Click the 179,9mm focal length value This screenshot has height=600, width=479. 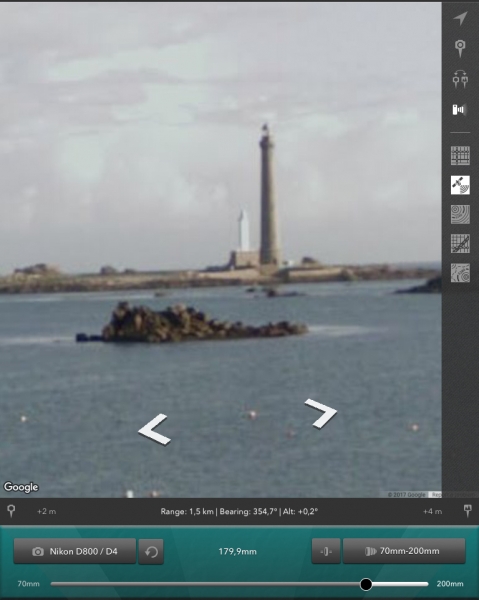coord(238,551)
